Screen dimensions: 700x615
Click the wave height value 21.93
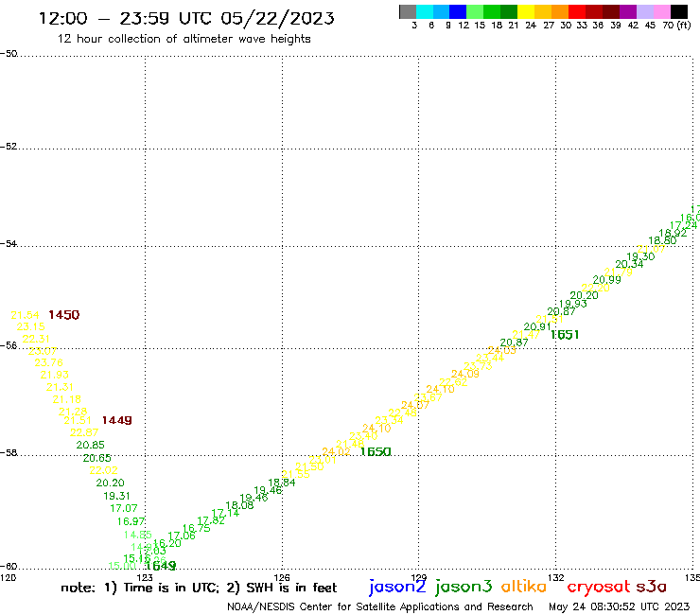[x=55, y=375]
